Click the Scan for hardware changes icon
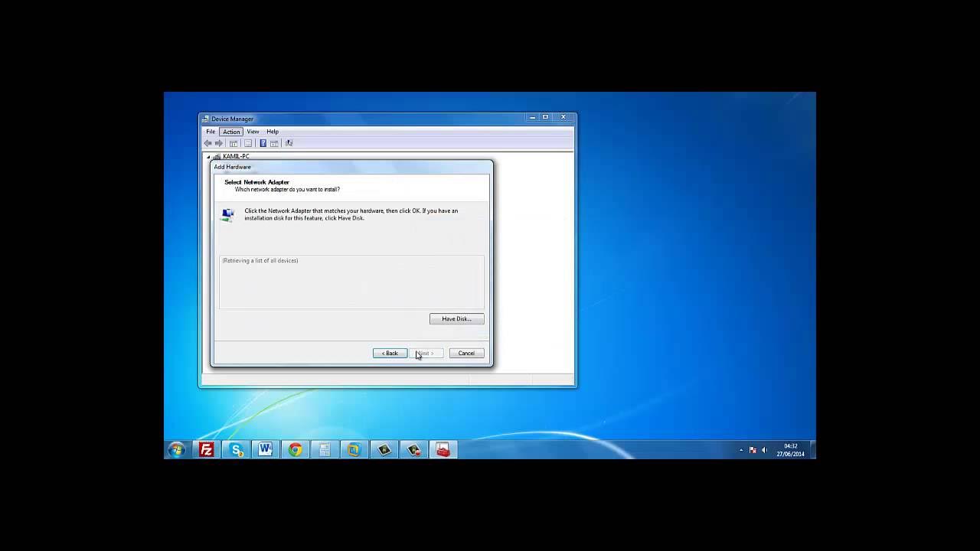This screenshot has width=980, height=551. [x=289, y=143]
